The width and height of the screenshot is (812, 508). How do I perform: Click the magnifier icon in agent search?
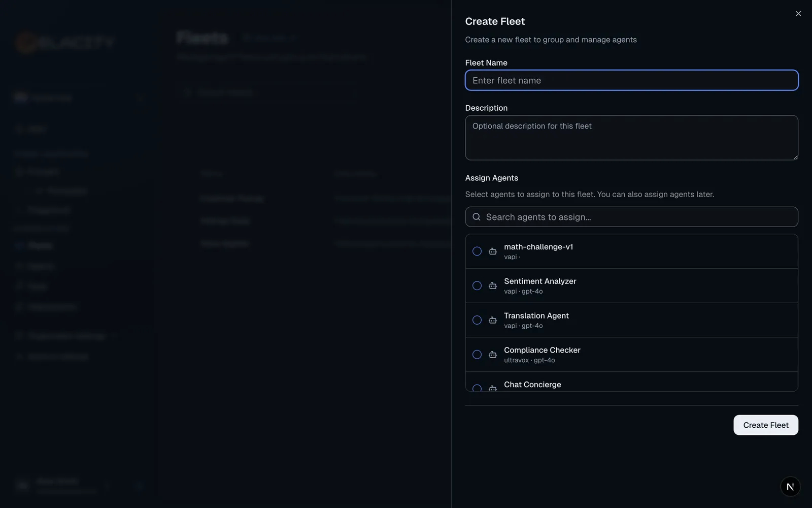[x=477, y=217]
